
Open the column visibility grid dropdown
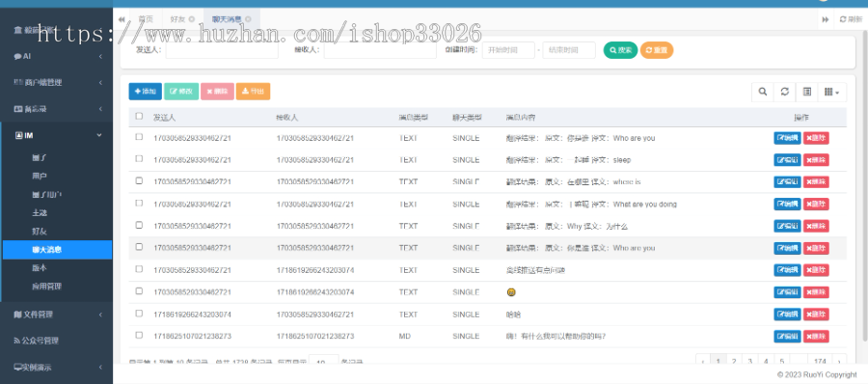click(x=831, y=92)
